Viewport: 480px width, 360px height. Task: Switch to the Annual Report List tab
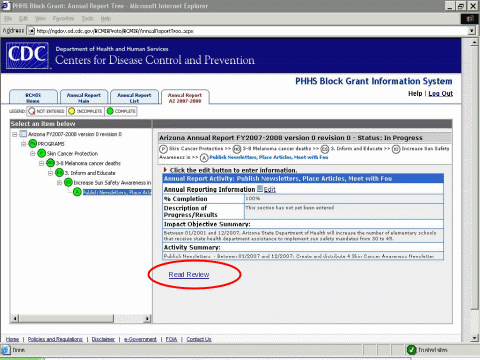pos(134,97)
